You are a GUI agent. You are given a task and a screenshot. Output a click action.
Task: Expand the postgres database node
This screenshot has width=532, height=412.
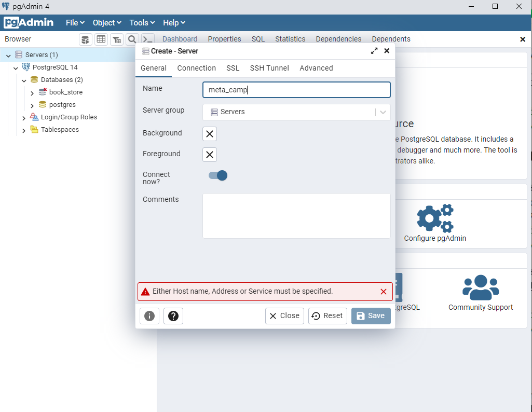32,105
